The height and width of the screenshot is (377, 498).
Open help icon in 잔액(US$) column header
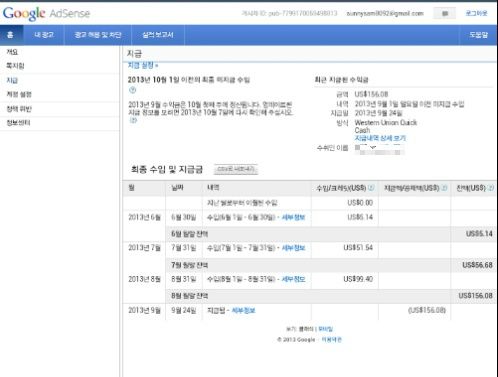[x=491, y=188]
